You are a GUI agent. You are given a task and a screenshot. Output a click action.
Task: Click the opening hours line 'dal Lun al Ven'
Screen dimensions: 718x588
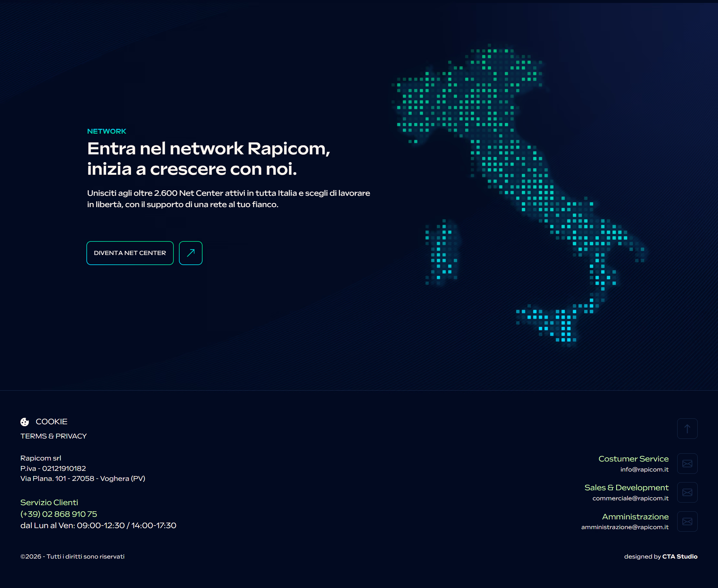[x=98, y=526]
